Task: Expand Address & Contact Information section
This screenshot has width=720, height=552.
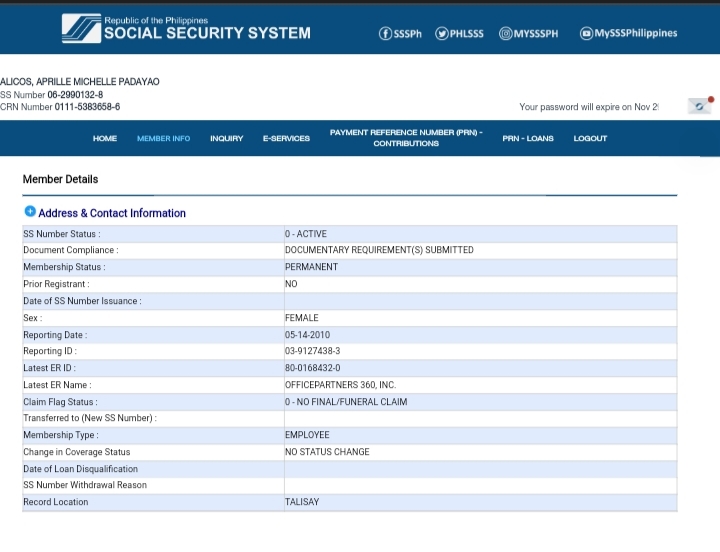Action: click(30, 212)
